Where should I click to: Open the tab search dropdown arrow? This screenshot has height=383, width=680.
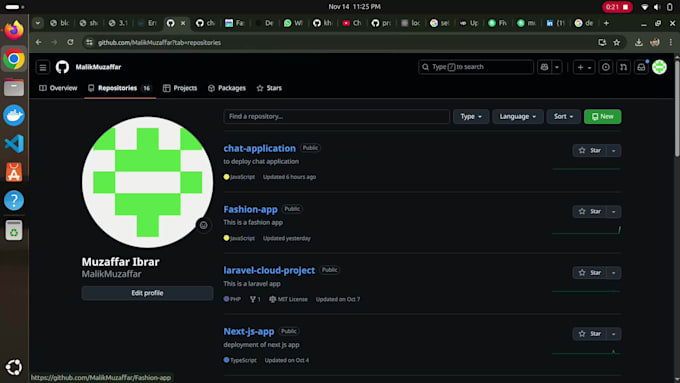click(x=38, y=23)
